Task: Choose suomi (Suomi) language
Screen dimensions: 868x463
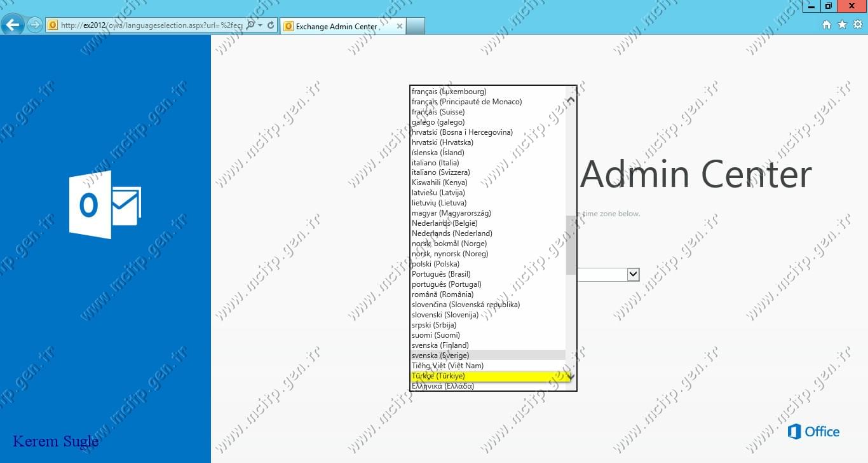Action: (x=488, y=335)
